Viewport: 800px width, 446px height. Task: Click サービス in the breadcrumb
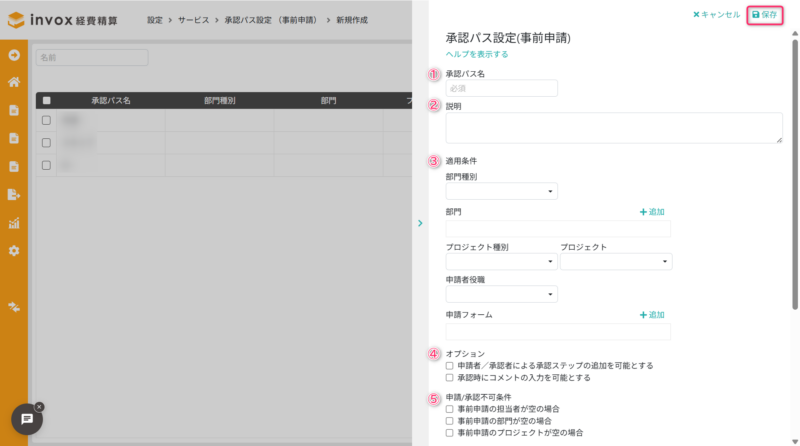(193, 20)
